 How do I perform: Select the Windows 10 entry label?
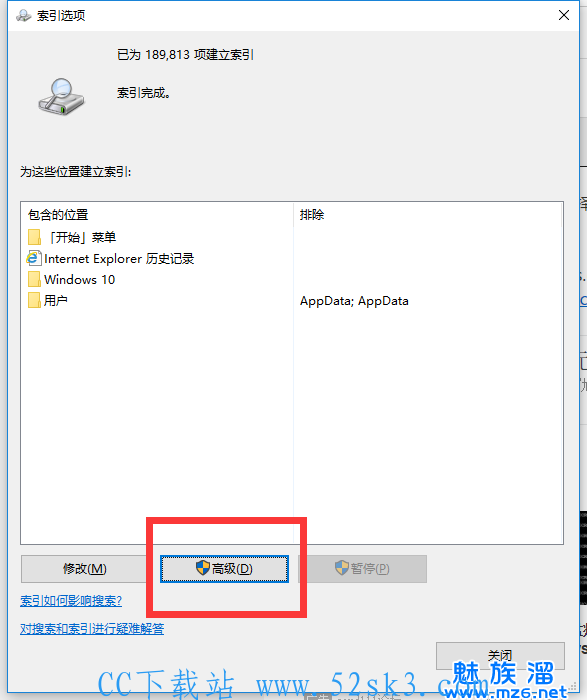(79, 280)
